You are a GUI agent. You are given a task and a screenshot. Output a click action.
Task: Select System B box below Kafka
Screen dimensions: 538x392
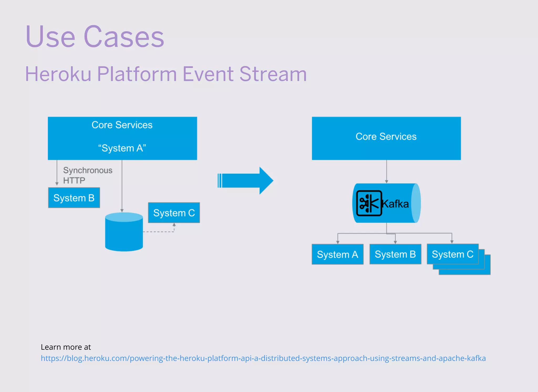point(395,254)
